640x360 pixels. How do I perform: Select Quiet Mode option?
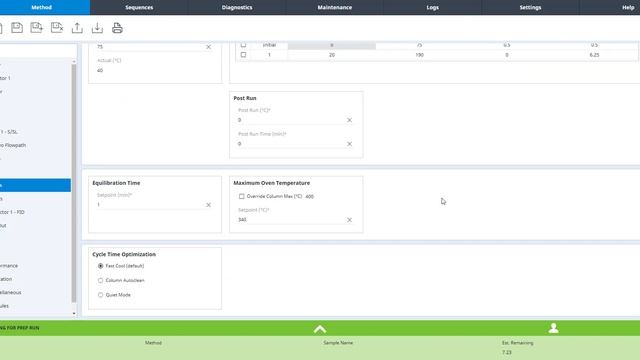click(x=100, y=295)
